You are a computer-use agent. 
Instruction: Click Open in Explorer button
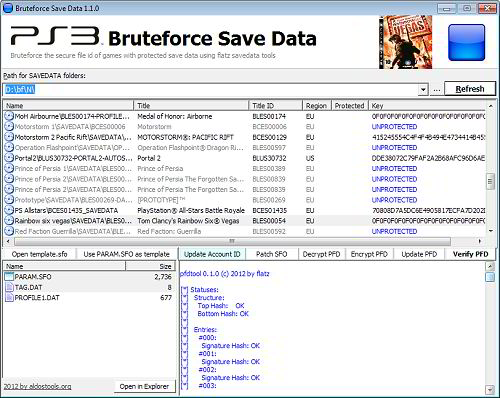click(x=144, y=386)
